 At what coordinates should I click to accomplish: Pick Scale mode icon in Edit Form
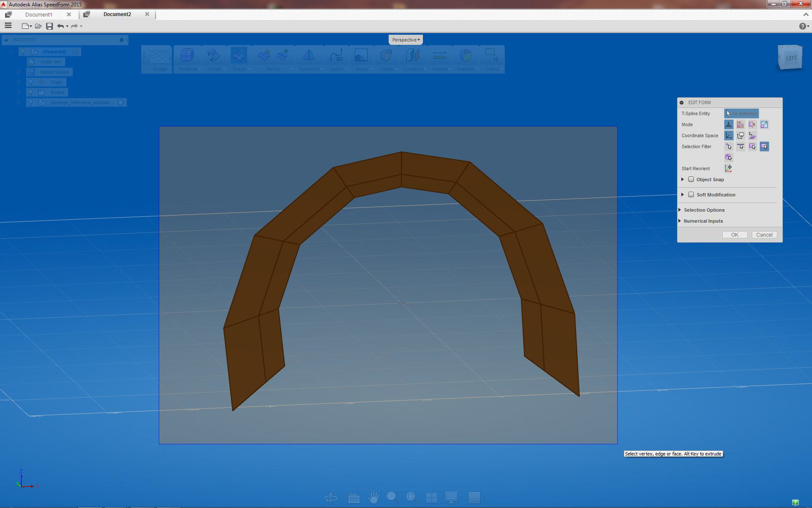(764, 124)
